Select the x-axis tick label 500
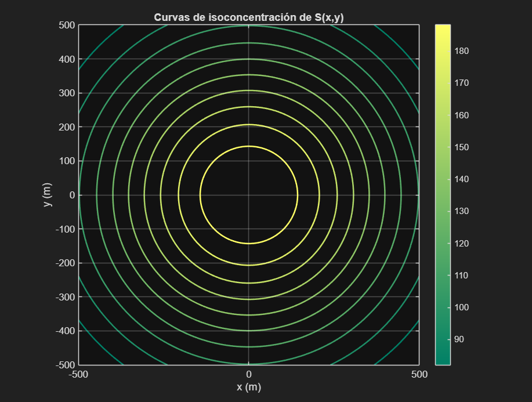Image resolution: width=532 pixels, height=402 pixels. (418, 375)
